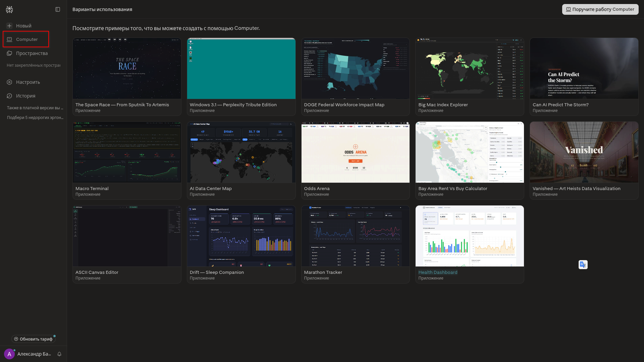644x362 pixels.
Task: Open 'Can AI Predict the Storm?' thumbnail
Action: (x=584, y=68)
